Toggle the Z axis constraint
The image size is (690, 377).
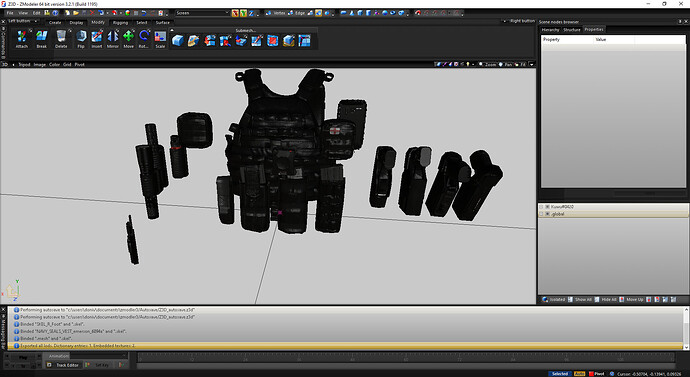251,13
